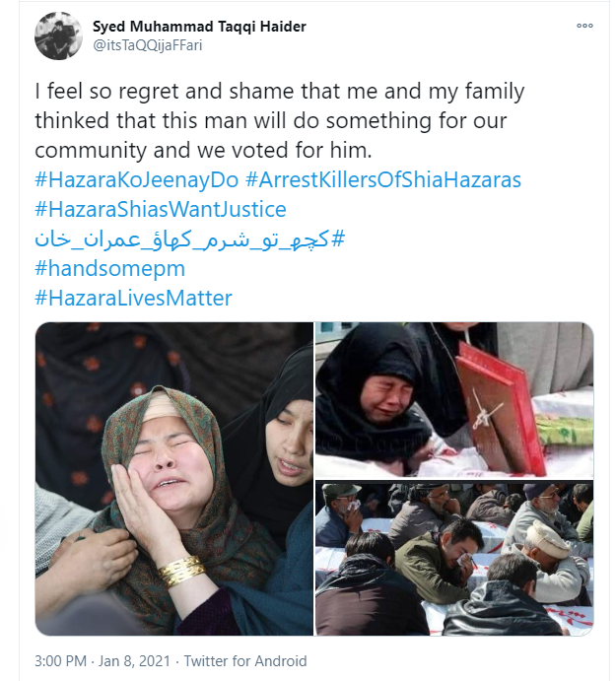Open the #ArrestKillersOfShiaHazaras hashtag

pyautogui.click(x=383, y=179)
